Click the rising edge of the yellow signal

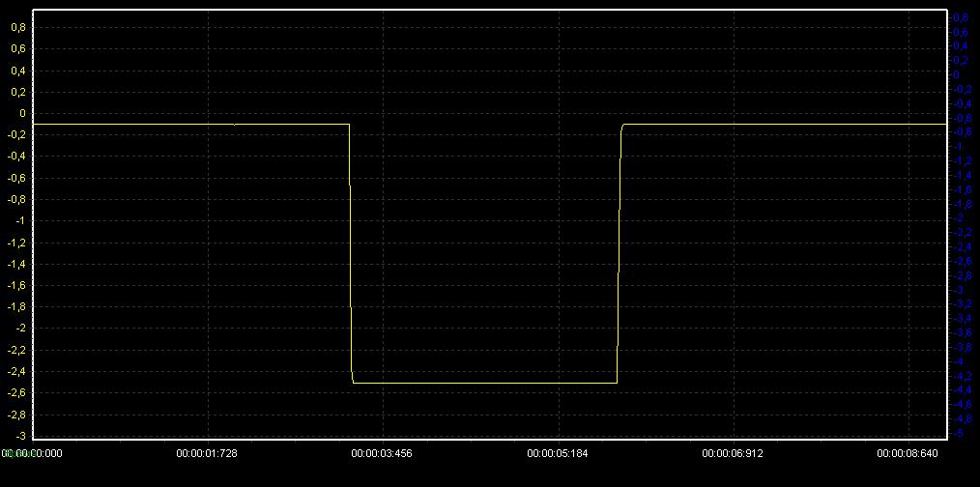point(619,251)
